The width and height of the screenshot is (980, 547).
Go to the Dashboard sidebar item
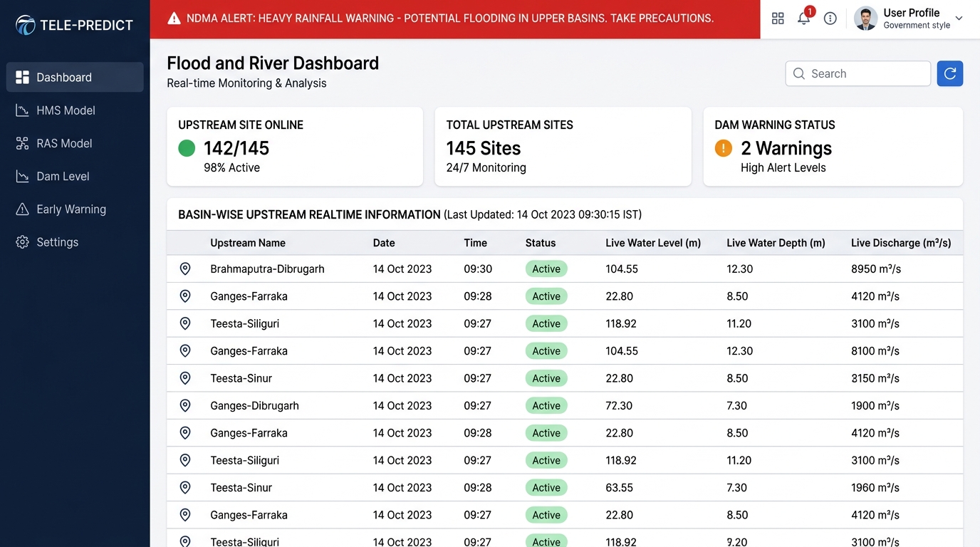(x=75, y=78)
